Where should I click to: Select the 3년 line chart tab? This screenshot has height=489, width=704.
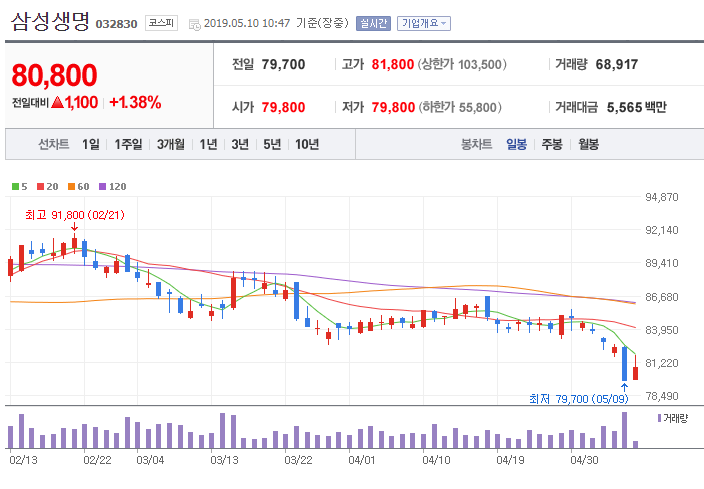tap(240, 144)
